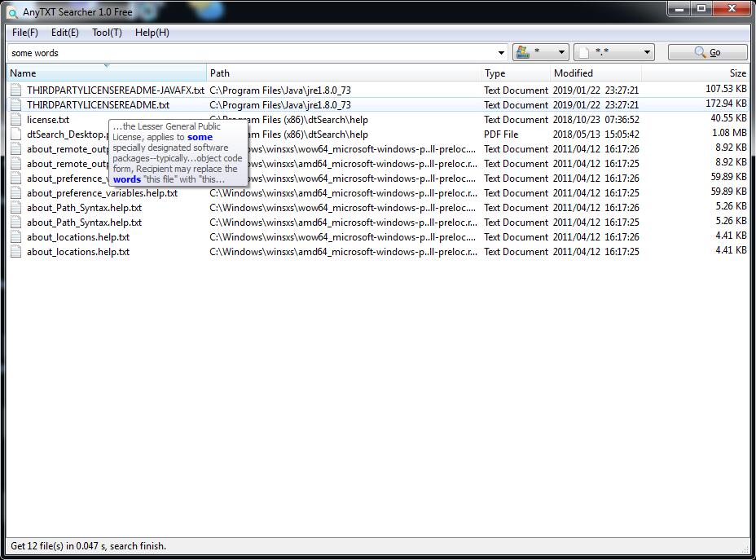This screenshot has height=560, width=756.
Task: Sort results by the Modified column header
Action: 596,73
